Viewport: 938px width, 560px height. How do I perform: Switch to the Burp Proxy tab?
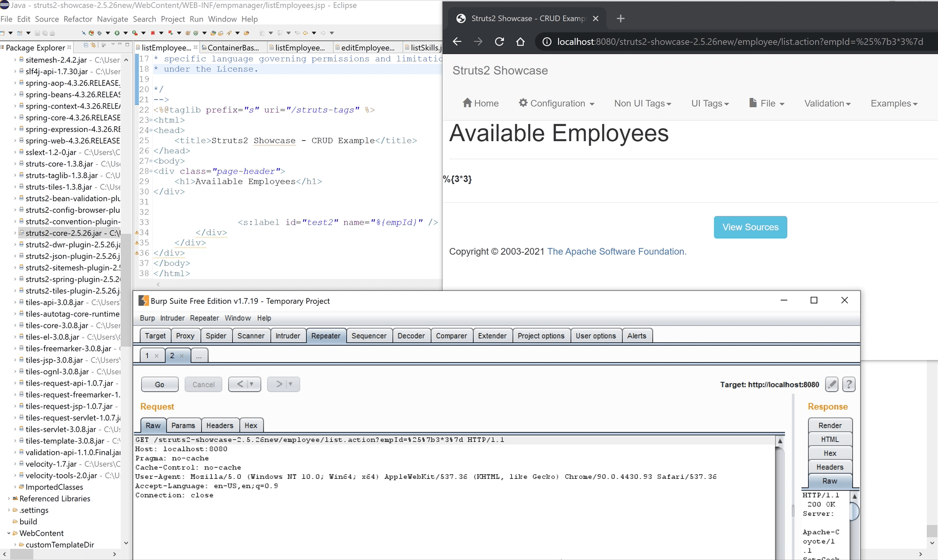click(185, 336)
